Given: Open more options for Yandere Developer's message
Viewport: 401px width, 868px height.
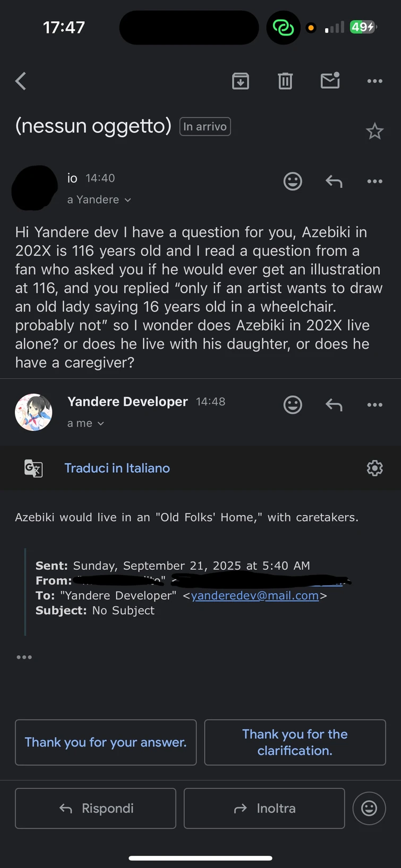Looking at the screenshot, I should coord(374,405).
